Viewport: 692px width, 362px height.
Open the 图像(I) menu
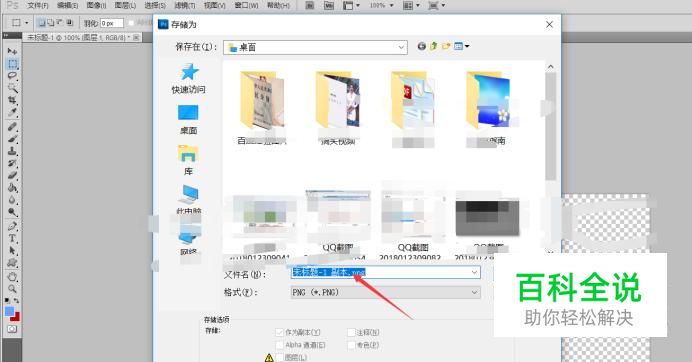point(96,6)
